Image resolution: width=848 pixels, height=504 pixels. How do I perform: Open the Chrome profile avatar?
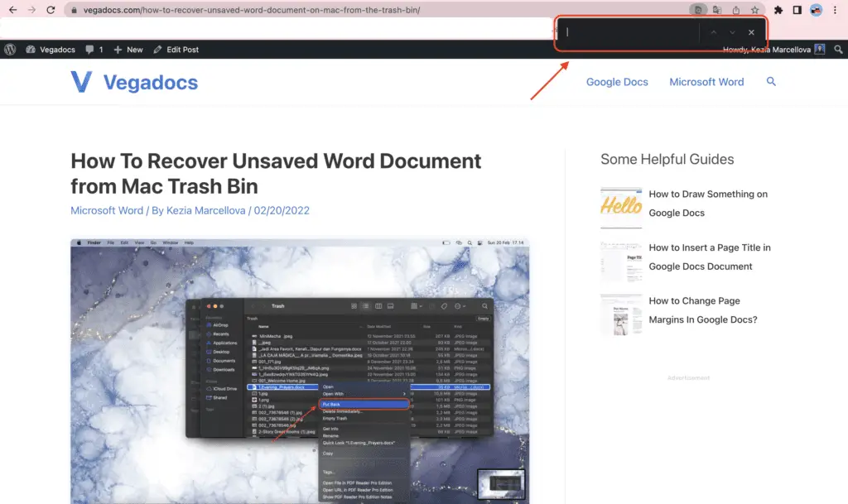tap(816, 10)
